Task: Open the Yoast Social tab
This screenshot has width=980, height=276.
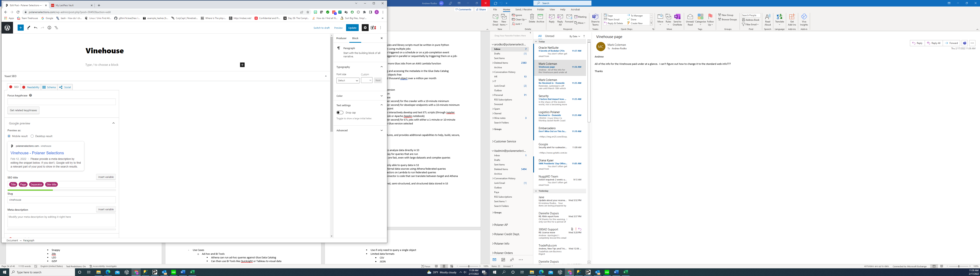Action: tap(65, 87)
